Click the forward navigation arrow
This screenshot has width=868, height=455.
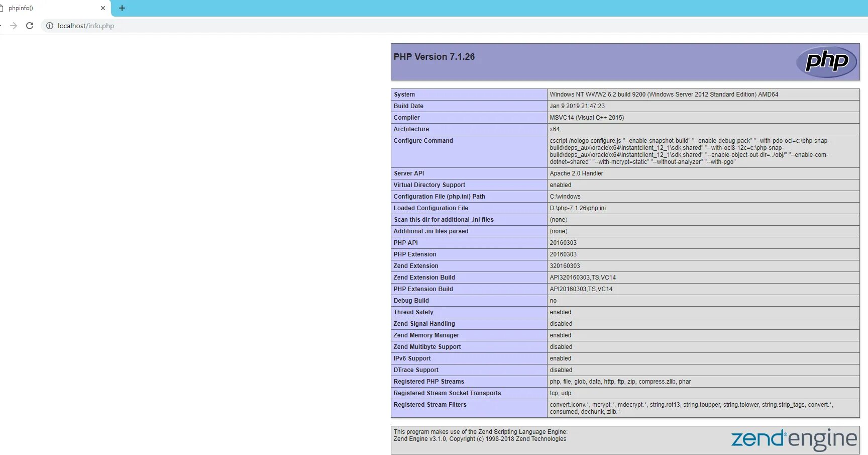click(13, 26)
